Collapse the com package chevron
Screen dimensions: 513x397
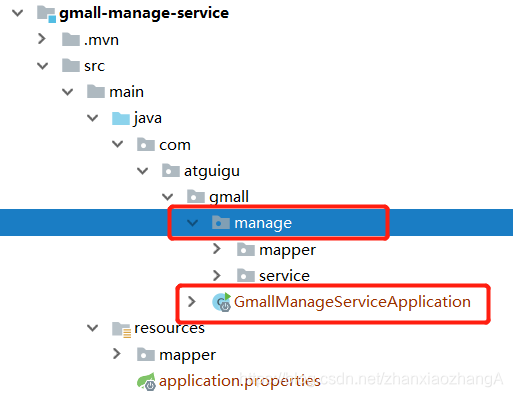(118, 144)
